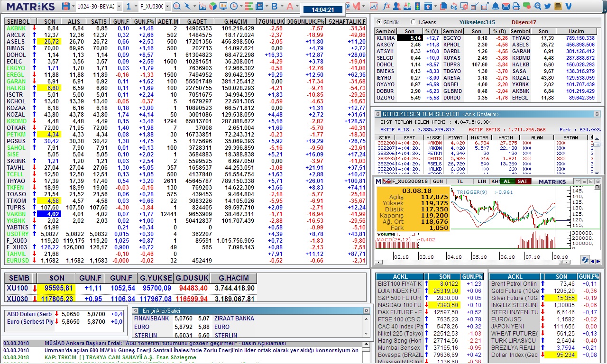This screenshot has width=607, height=364.
Task: Open the Twitter bird icon
Action: pos(548,6)
